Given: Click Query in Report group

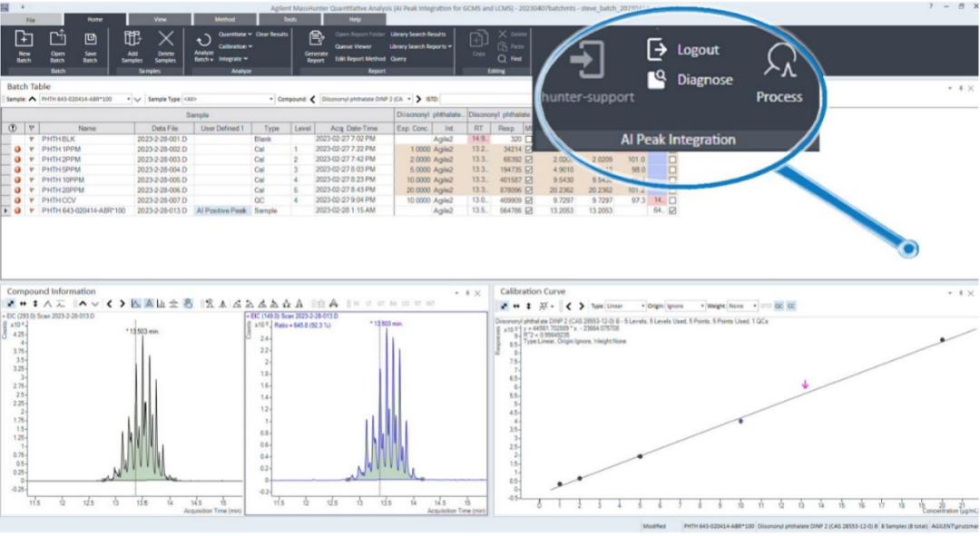Looking at the screenshot, I should tap(398, 59).
